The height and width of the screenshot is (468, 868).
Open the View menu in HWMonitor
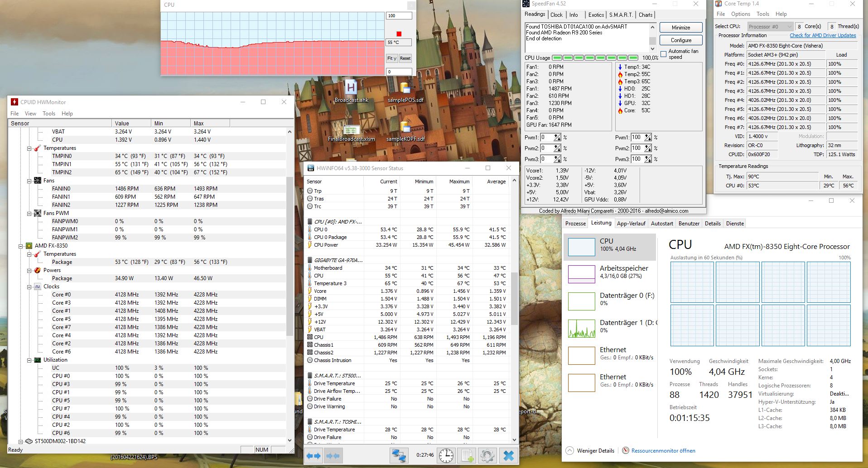coord(30,114)
